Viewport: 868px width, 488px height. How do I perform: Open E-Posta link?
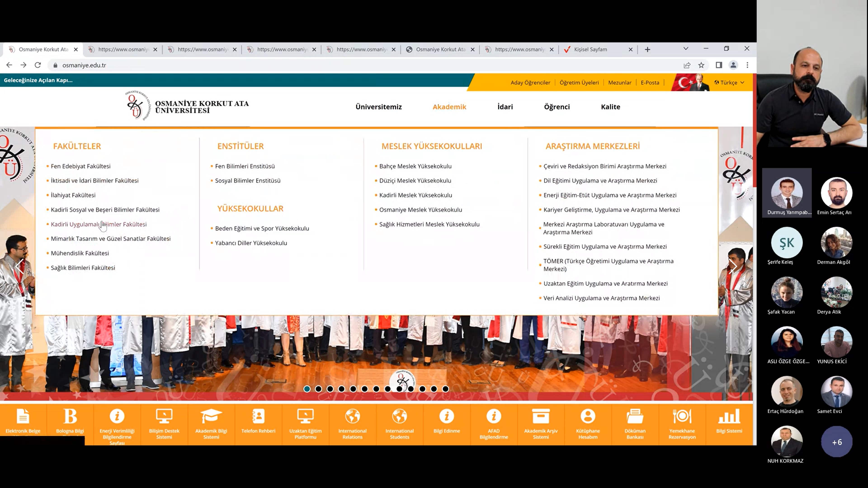click(650, 82)
